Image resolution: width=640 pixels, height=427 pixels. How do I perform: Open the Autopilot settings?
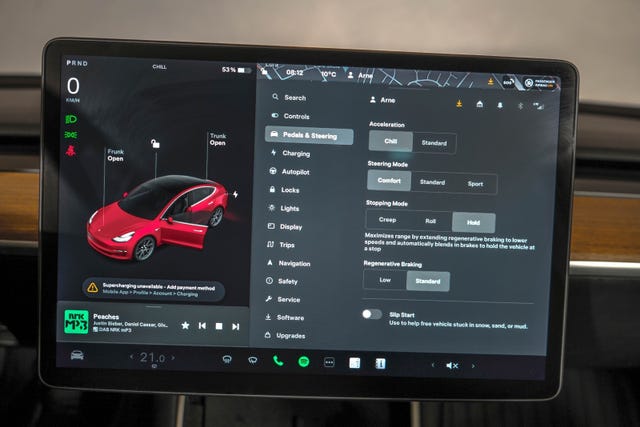289,171
